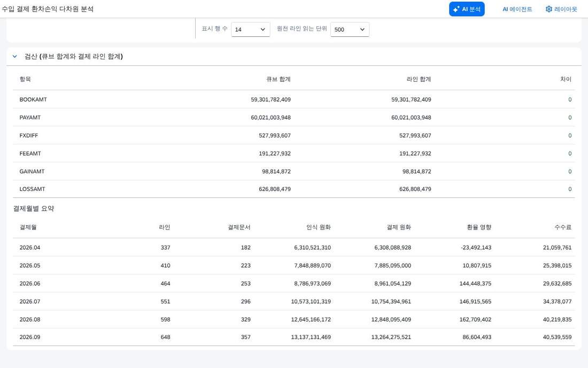
Task: Click the BOOKAMT difference value 0
Action: (x=570, y=99)
